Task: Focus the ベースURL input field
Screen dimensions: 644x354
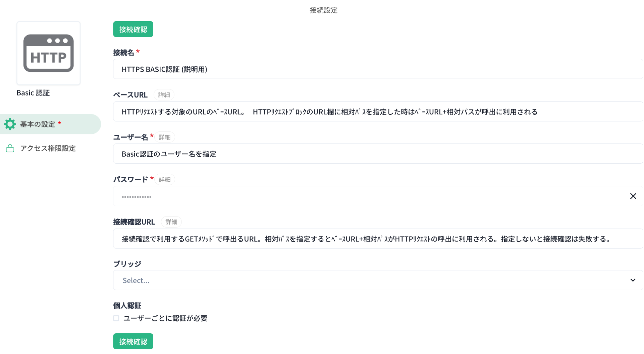Action: [x=378, y=112]
